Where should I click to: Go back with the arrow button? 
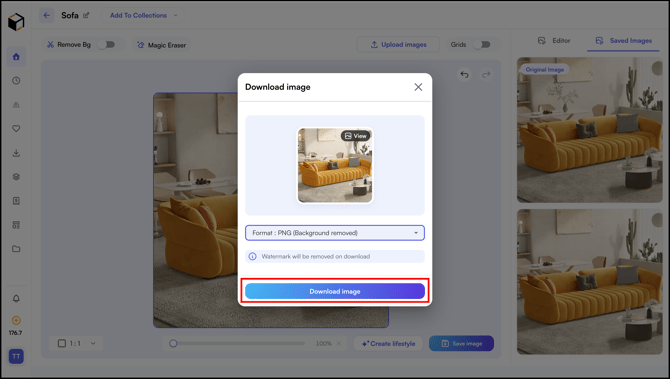47,15
